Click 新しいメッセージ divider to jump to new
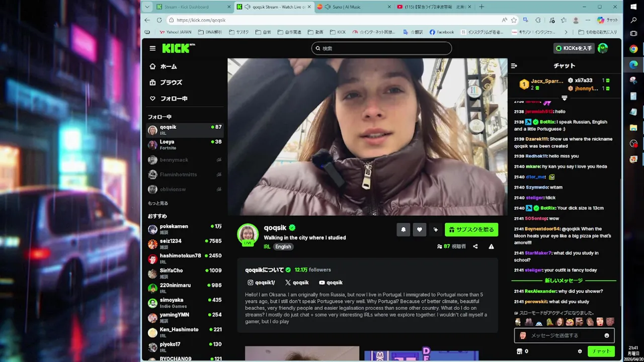The height and width of the screenshot is (362, 644). pyautogui.click(x=563, y=281)
